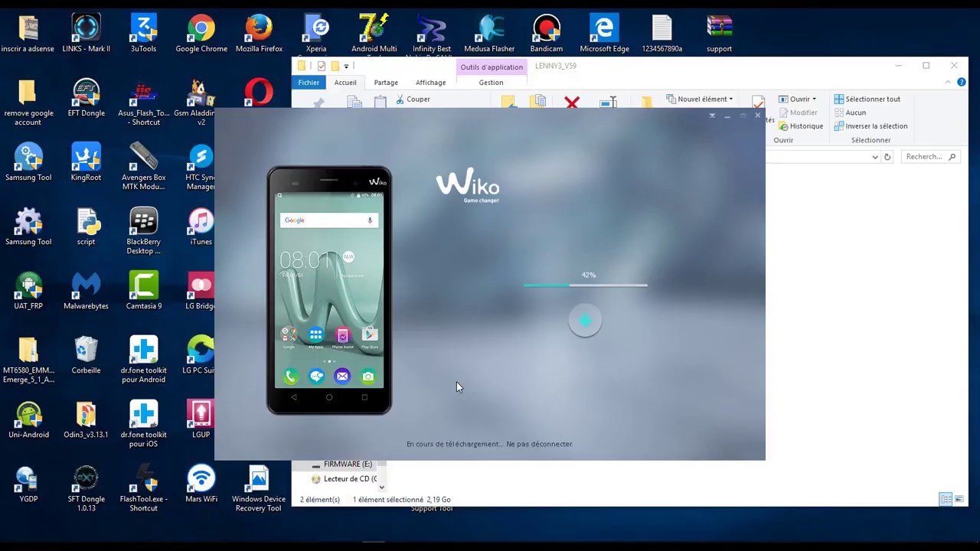Open the Google Chrome desktop shortcut
The width and height of the screenshot is (980, 551).
pyautogui.click(x=201, y=33)
